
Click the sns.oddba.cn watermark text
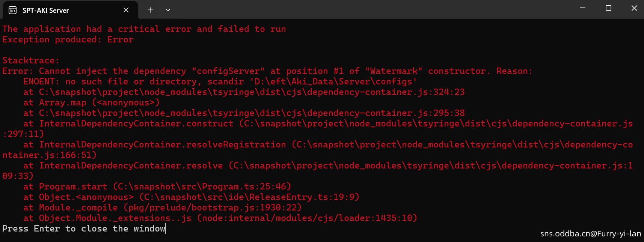pos(591,234)
